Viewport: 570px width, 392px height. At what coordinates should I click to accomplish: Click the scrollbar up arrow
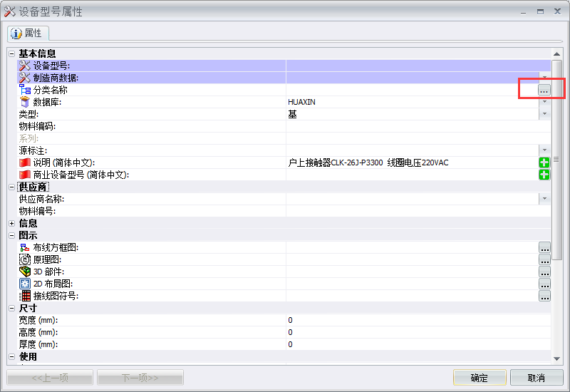[556, 54]
